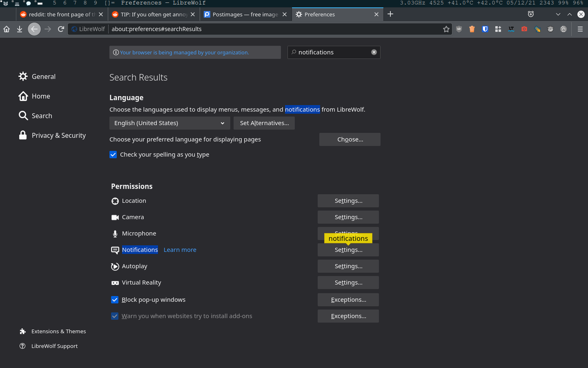
Task: Open LibreWolf Support
Action: pyautogui.click(x=49, y=346)
